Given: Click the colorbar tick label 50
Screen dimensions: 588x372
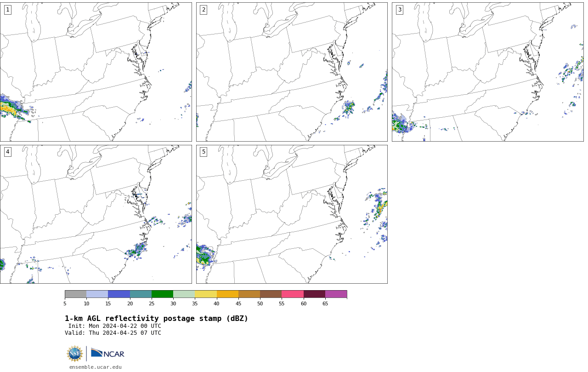Looking at the screenshot, I should coord(260,303).
